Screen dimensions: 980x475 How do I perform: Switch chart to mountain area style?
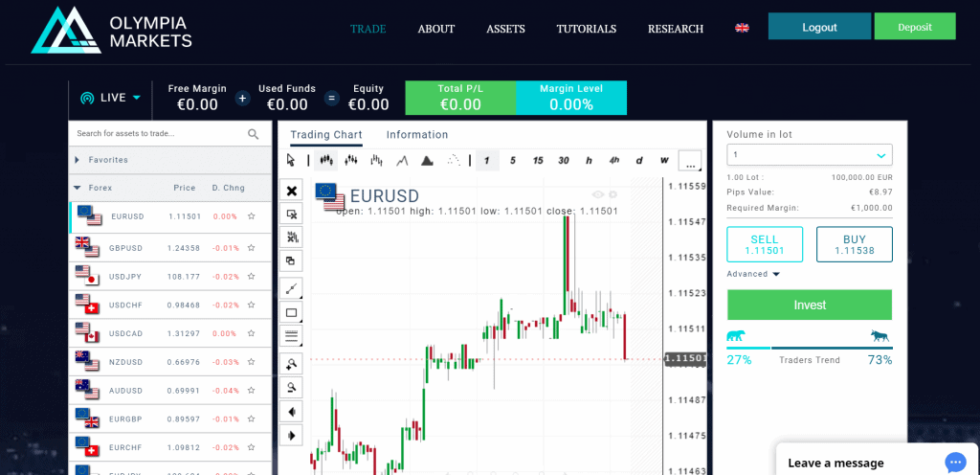[x=427, y=161]
